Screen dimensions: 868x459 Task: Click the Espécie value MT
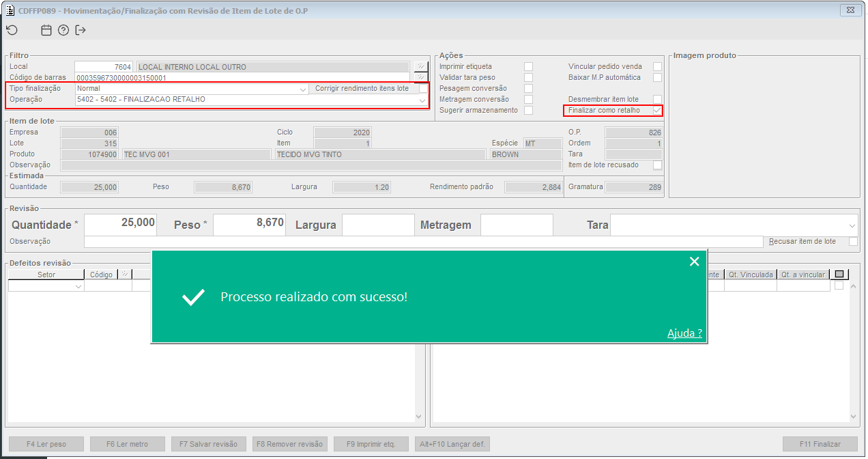[x=542, y=143]
